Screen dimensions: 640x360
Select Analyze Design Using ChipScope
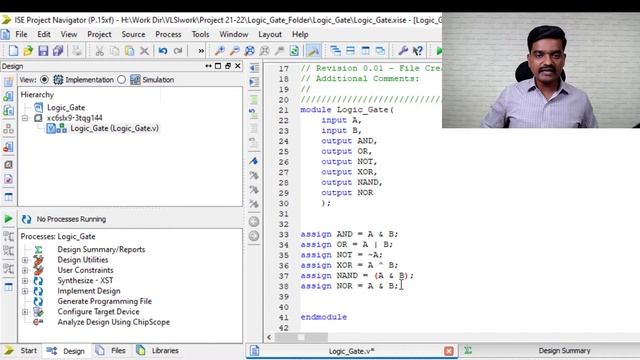click(x=113, y=322)
